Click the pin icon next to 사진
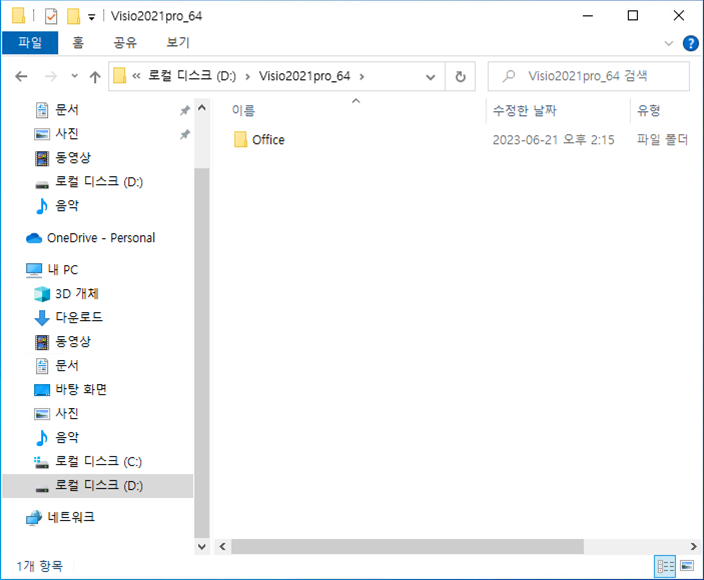The width and height of the screenshot is (704, 580). pos(185,134)
